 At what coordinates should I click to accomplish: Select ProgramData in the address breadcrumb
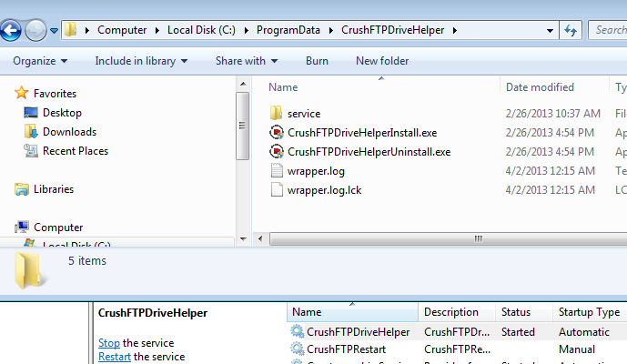click(x=288, y=30)
